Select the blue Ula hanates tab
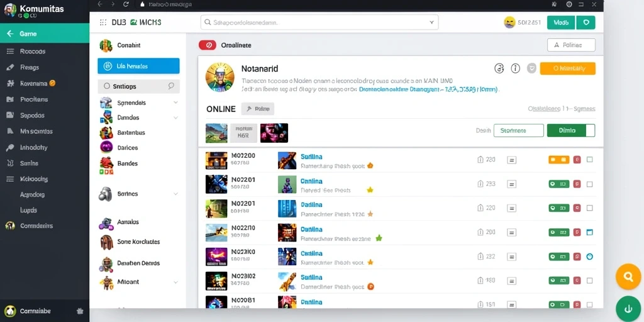 click(138, 65)
